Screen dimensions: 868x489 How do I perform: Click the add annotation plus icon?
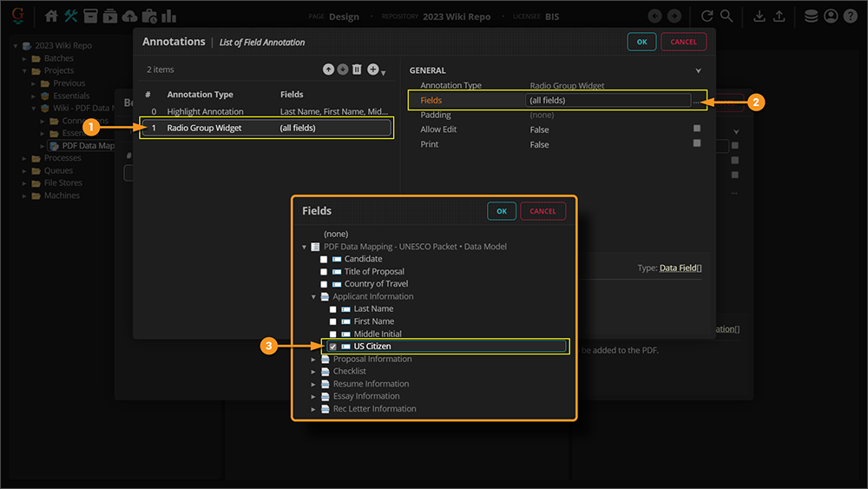[373, 69]
